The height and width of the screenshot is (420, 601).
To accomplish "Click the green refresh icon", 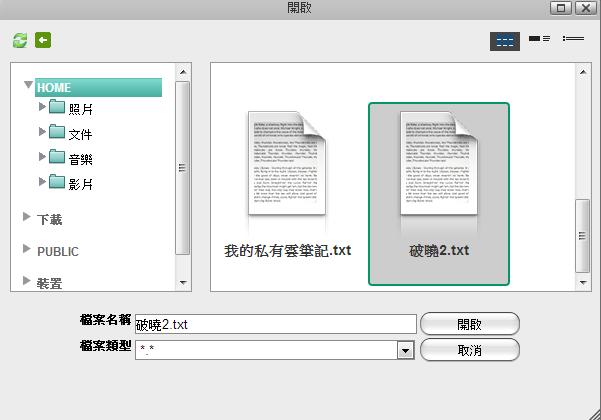I will point(20,40).
